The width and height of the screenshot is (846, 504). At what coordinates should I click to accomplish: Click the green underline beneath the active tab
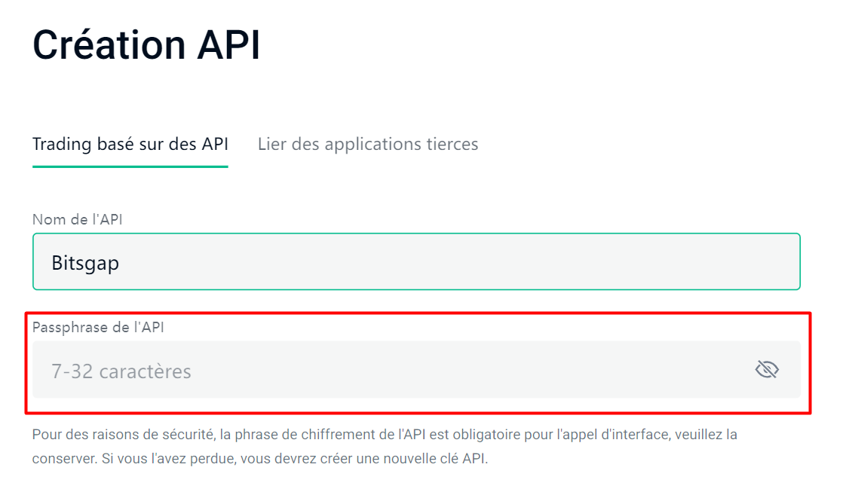tap(130, 166)
